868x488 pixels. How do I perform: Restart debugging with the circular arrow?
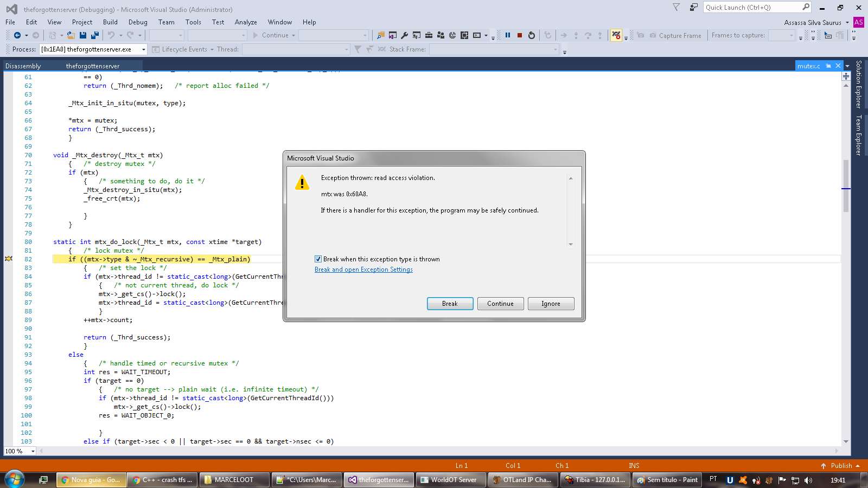[532, 35]
